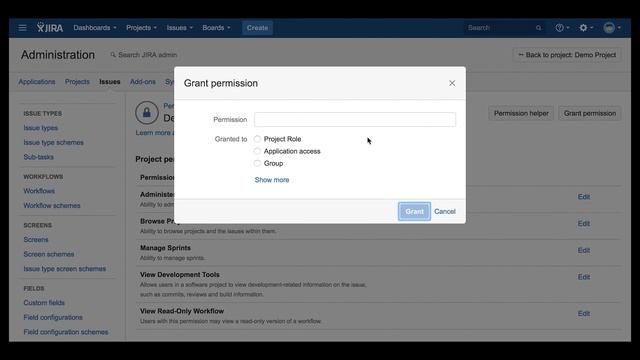
Task: Click the Grant permission page button
Action: point(590,113)
